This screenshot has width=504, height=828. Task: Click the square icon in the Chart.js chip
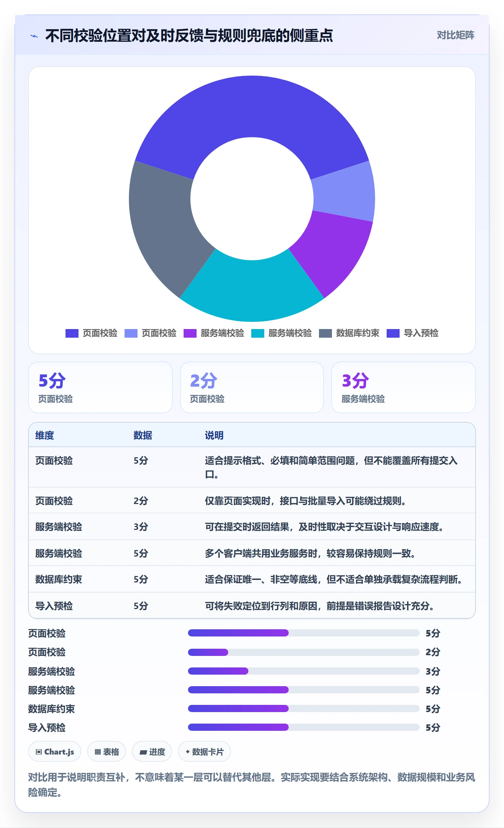(x=39, y=752)
